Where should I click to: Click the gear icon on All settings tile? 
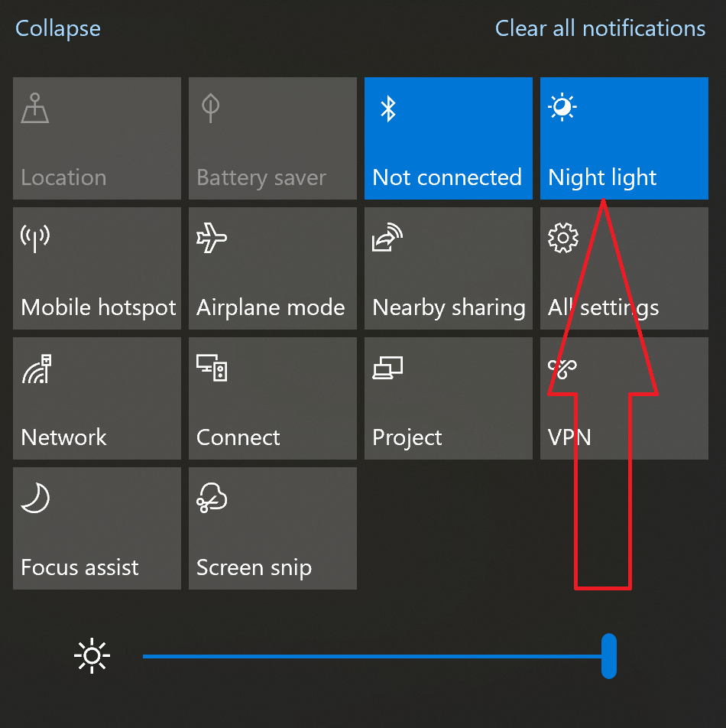coord(562,237)
